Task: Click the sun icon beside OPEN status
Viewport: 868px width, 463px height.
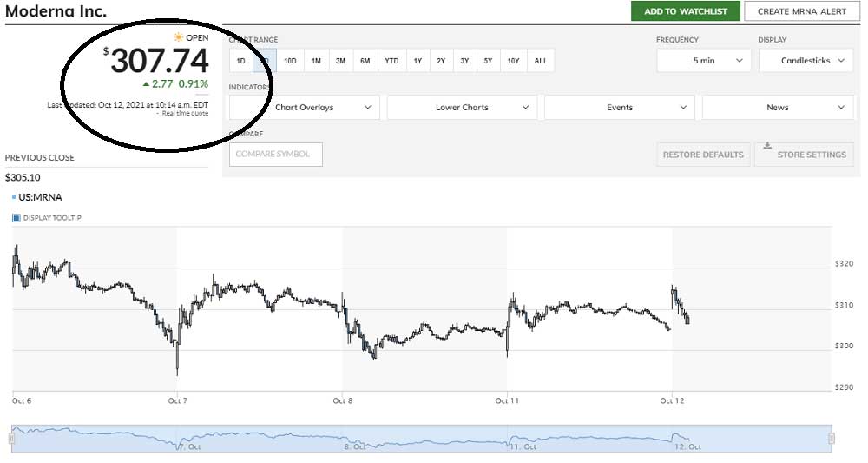Action: click(x=178, y=37)
